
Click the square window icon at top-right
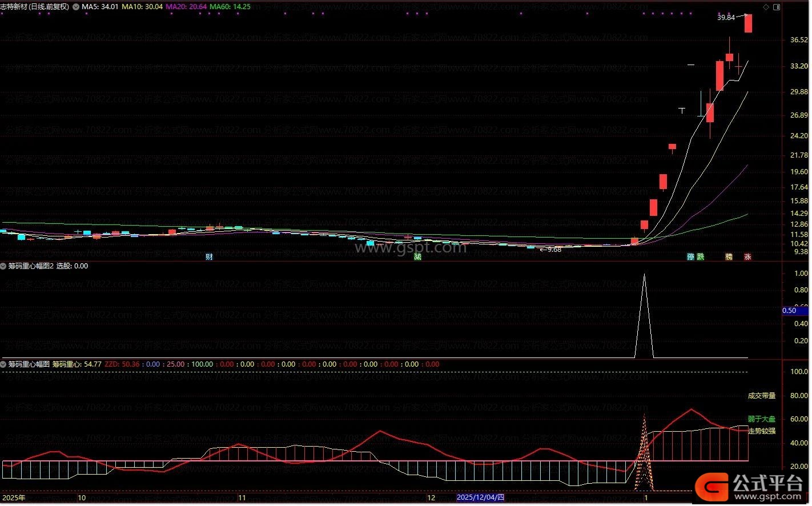(777, 7)
